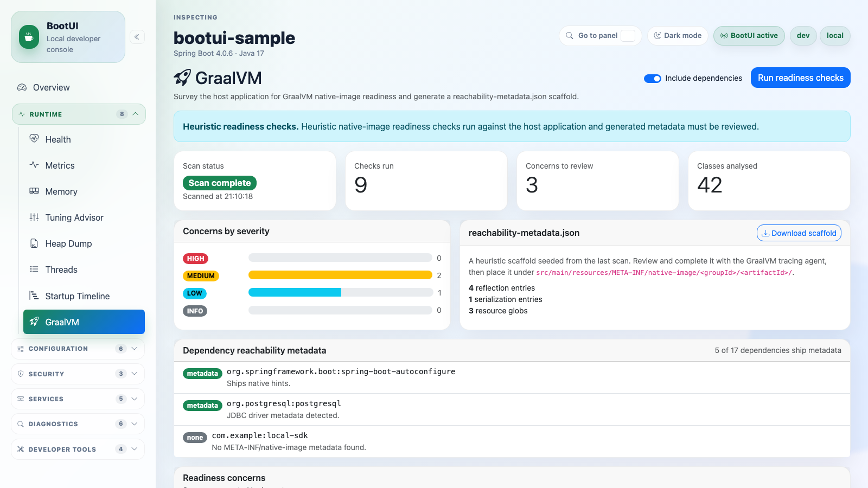The image size is (868, 488).
Task: Click the 4 reflection entries line
Action: pyautogui.click(x=502, y=288)
